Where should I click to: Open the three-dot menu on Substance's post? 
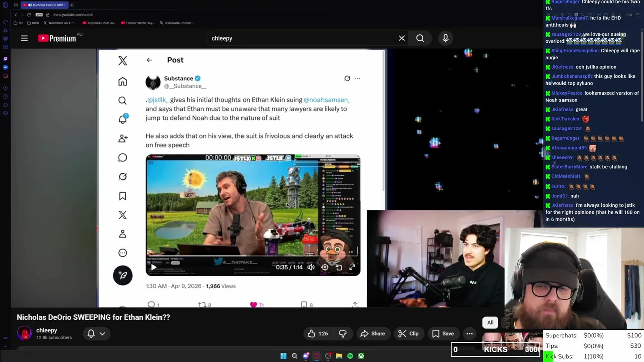[x=357, y=78]
